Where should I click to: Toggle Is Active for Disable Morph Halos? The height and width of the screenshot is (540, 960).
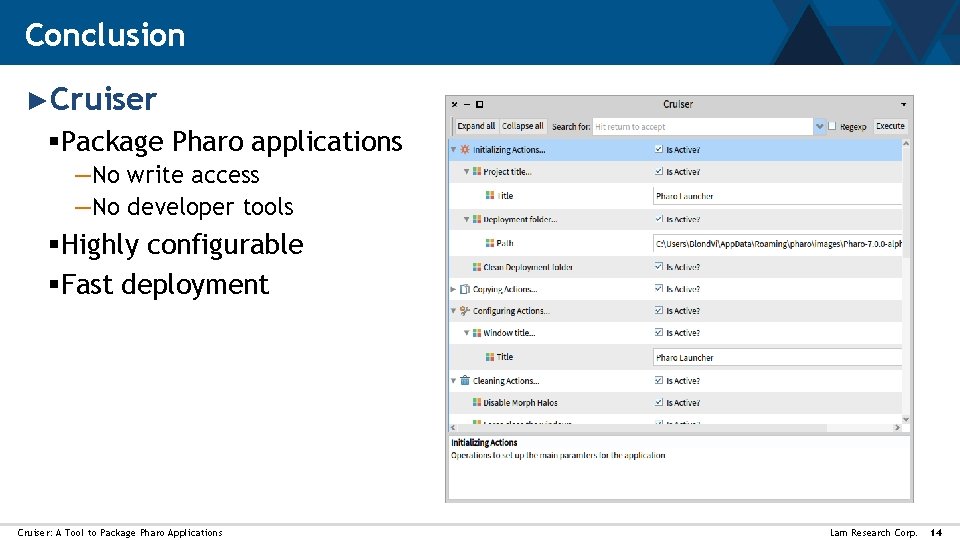coord(659,403)
